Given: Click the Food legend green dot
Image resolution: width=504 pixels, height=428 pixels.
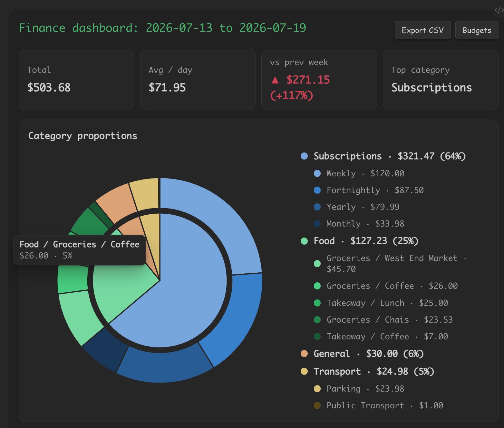Looking at the screenshot, I should 304,241.
